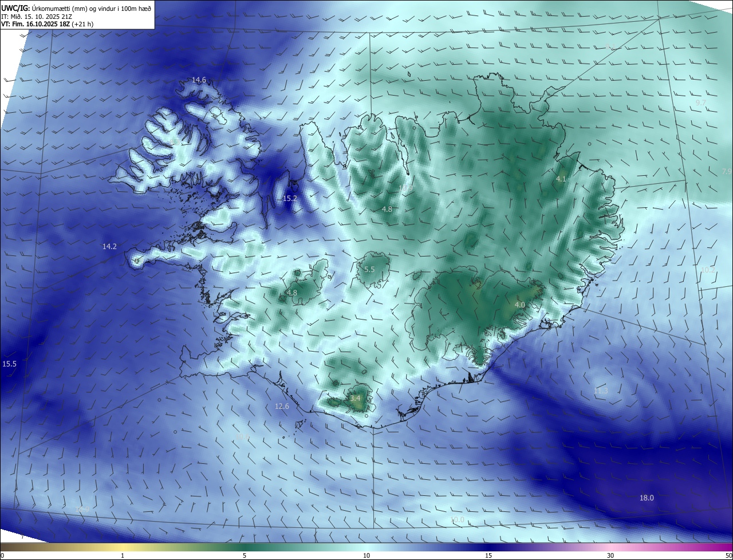Click the color scale tick label 10

[x=366, y=555]
